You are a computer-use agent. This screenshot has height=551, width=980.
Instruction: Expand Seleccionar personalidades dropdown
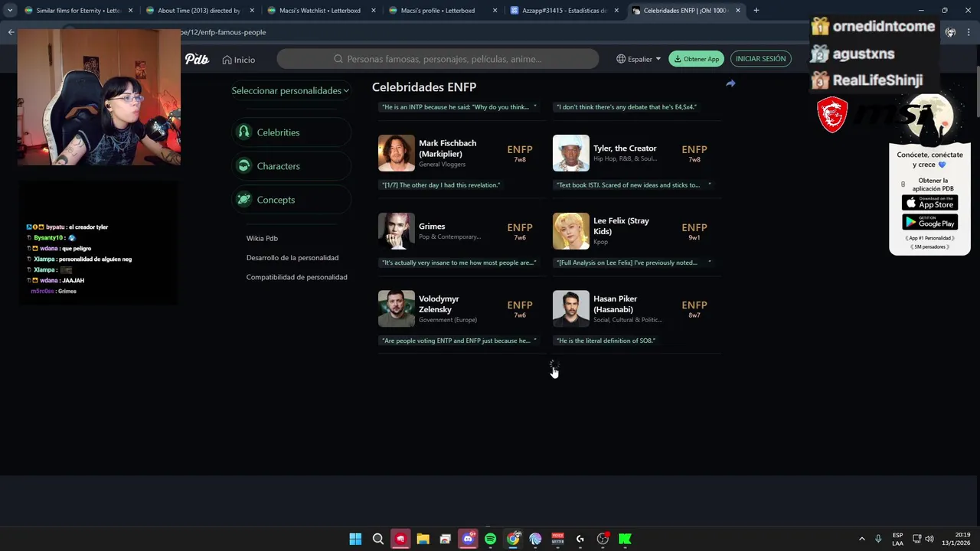290,90
